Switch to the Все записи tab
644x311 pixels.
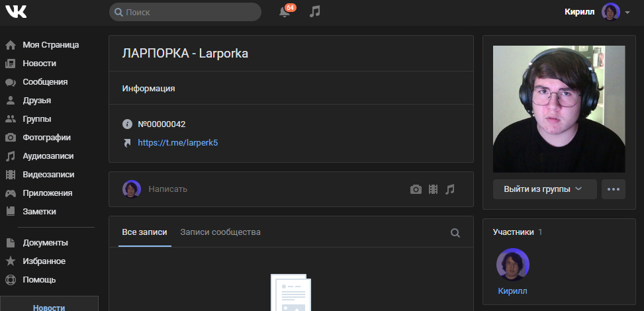pyautogui.click(x=144, y=232)
